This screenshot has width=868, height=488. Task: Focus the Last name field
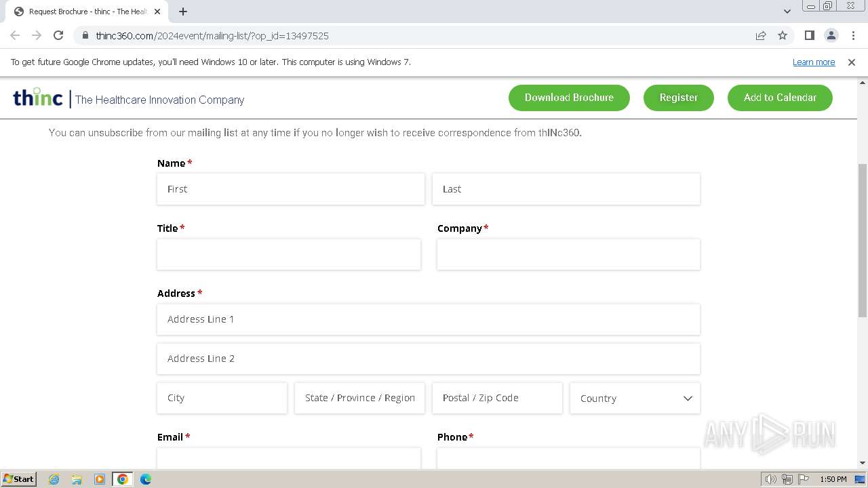tap(566, 189)
